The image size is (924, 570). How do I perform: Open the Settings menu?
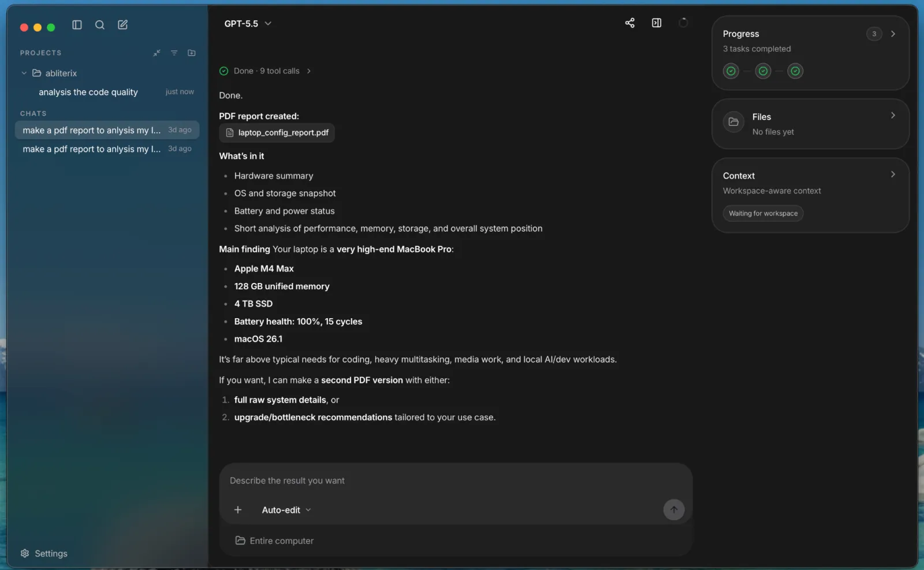tap(44, 553)
